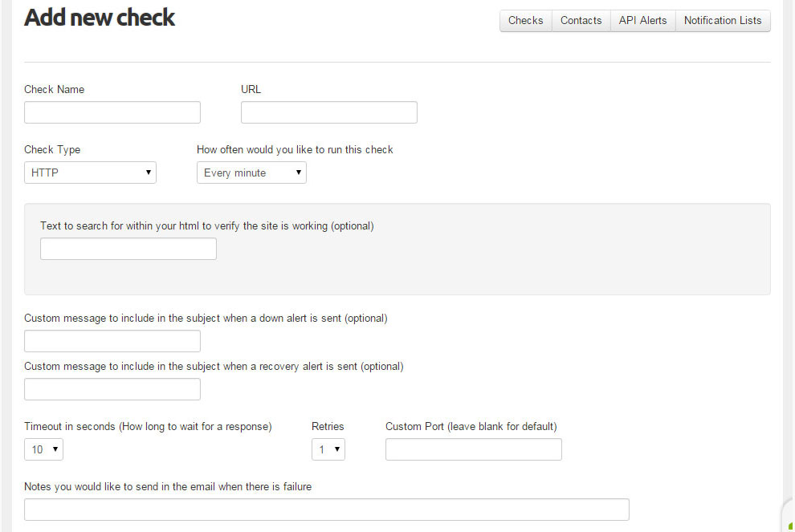Click the 'Retries' label text
Viewport: 795px width, 532px height.
coord(328,427)
